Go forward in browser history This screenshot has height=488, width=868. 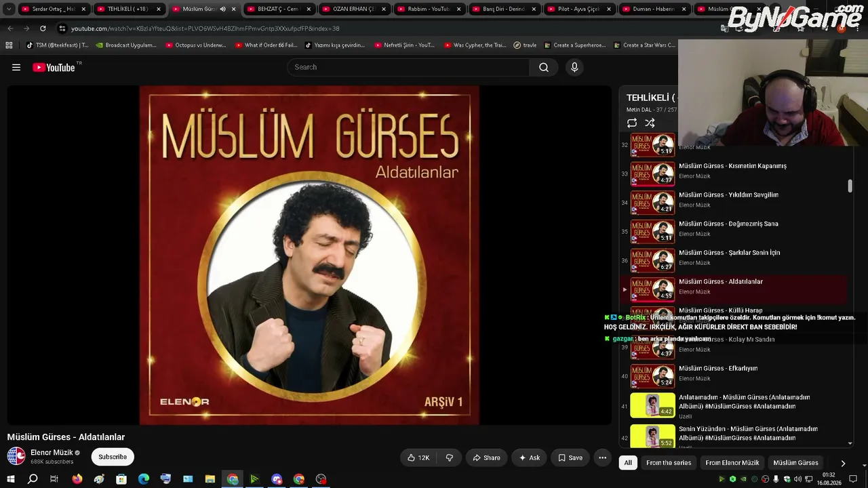click(x=26, y=28)
